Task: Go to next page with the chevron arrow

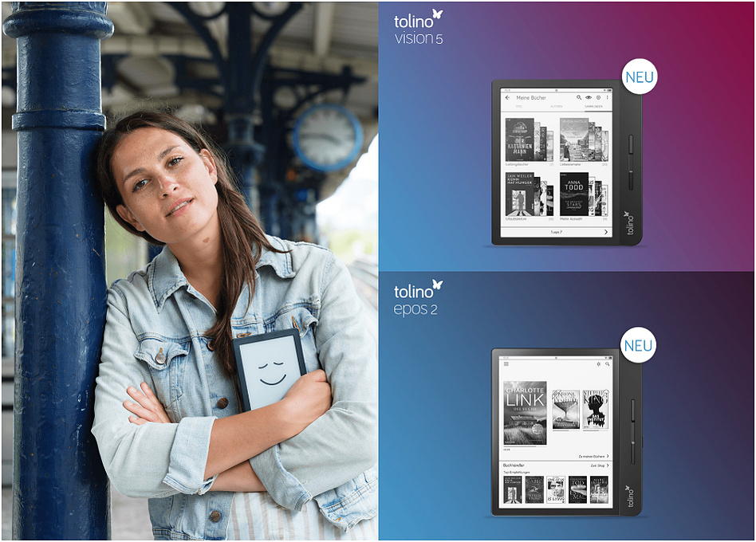Action: tap(606, 232)
